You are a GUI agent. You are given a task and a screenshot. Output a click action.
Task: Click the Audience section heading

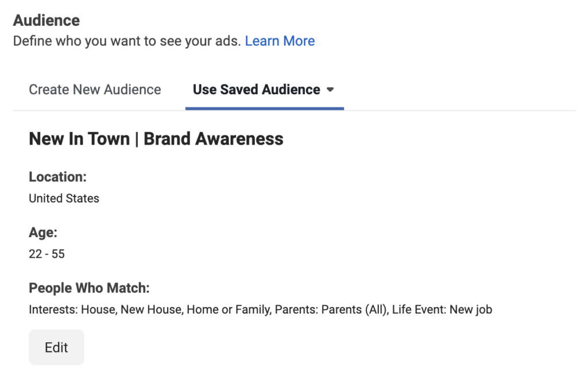coord(47,20)
